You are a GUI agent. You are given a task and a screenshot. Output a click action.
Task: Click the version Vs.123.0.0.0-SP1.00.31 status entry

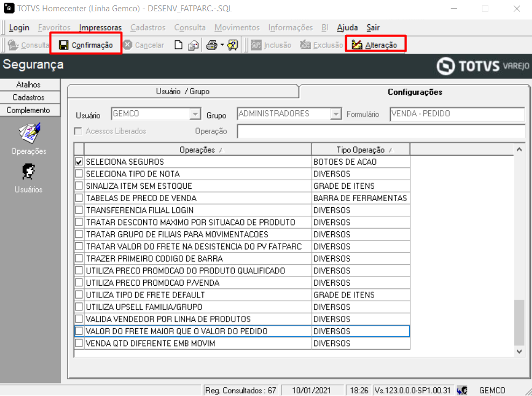tap(412, 390)
